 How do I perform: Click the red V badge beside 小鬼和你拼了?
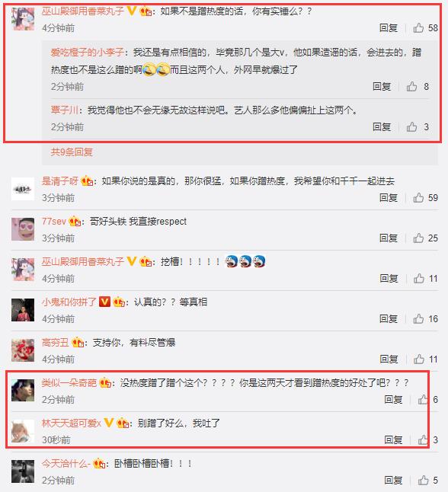point(104,302)
